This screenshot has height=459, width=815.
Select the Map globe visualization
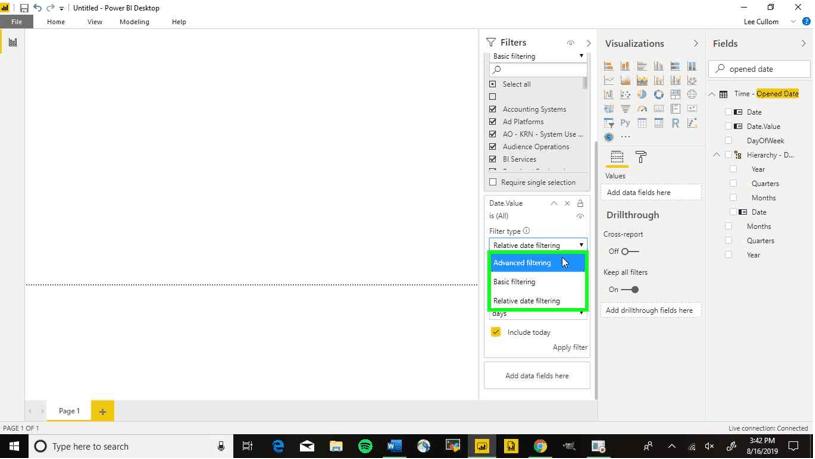692,95
